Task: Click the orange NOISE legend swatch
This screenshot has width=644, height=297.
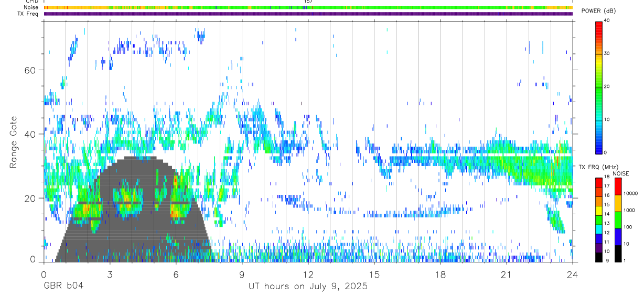Action: [618, 203]
